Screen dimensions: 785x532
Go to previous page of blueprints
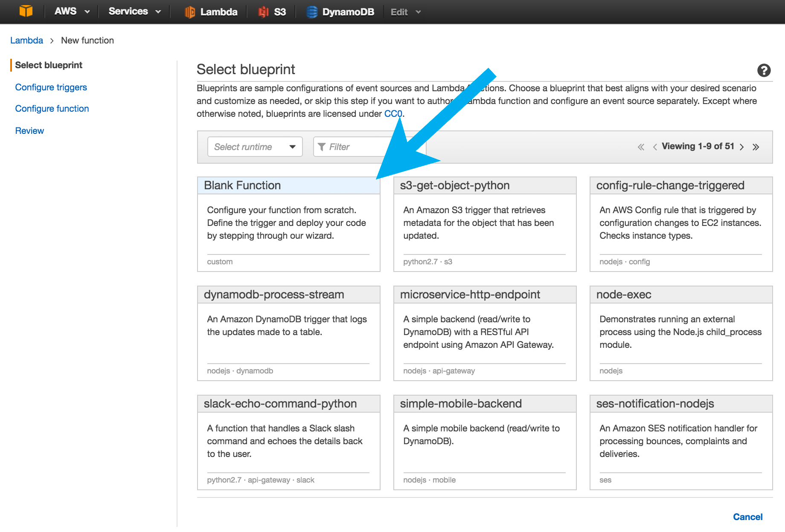point(654,147)
